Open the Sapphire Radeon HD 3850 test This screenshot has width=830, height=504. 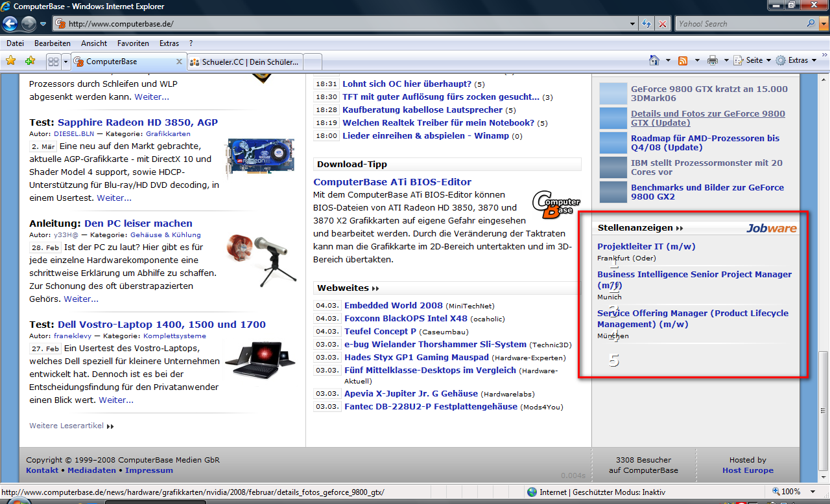click(137, 122)
